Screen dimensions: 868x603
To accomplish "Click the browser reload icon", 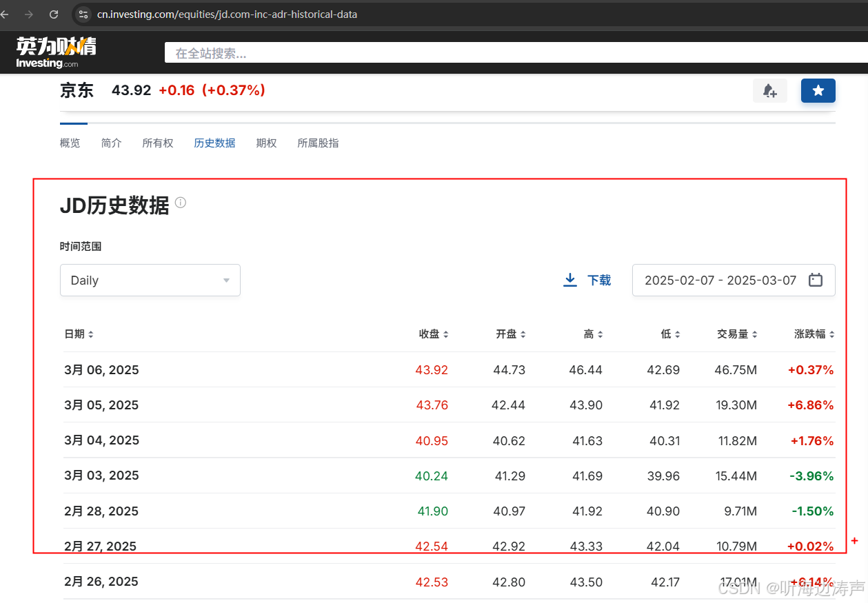I will [x=54, y=14].
